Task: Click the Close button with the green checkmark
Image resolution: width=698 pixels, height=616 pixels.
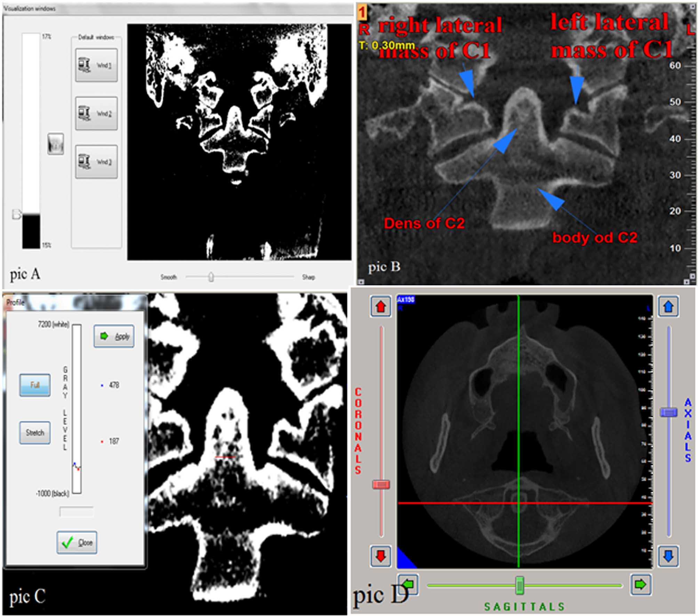Action: click(77, 542)
